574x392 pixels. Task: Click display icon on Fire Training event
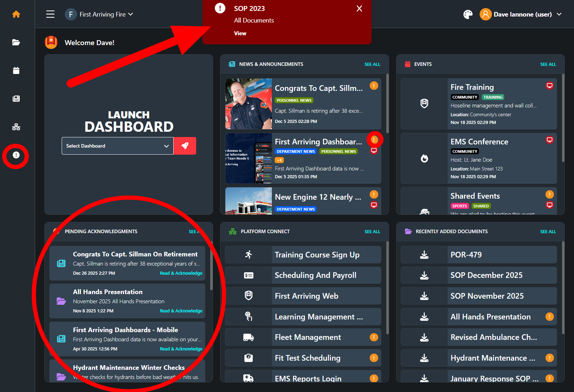pos(549,86)
